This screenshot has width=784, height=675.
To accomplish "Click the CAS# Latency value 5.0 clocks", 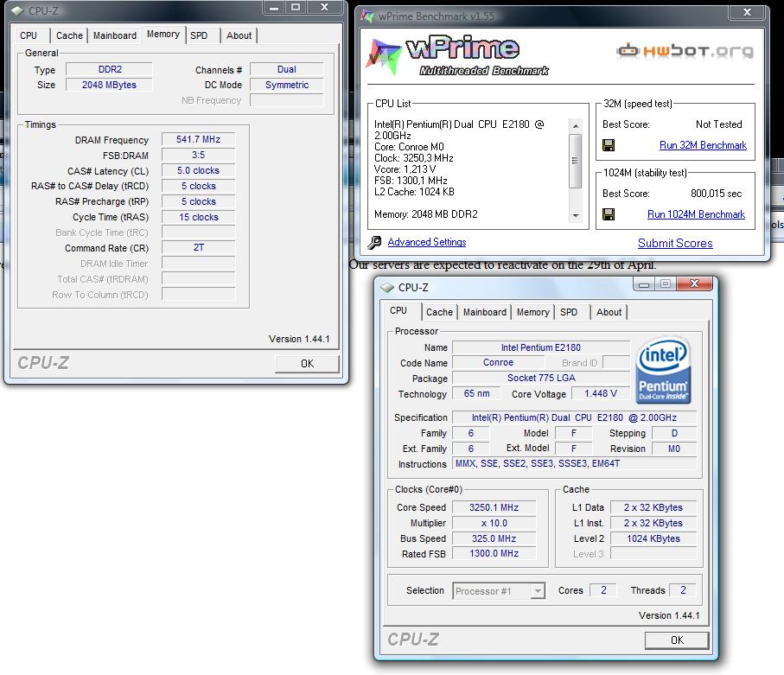I will pos(199,170).
